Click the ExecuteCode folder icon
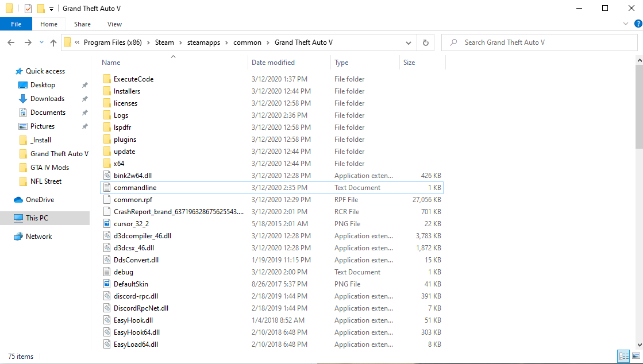 107,79
